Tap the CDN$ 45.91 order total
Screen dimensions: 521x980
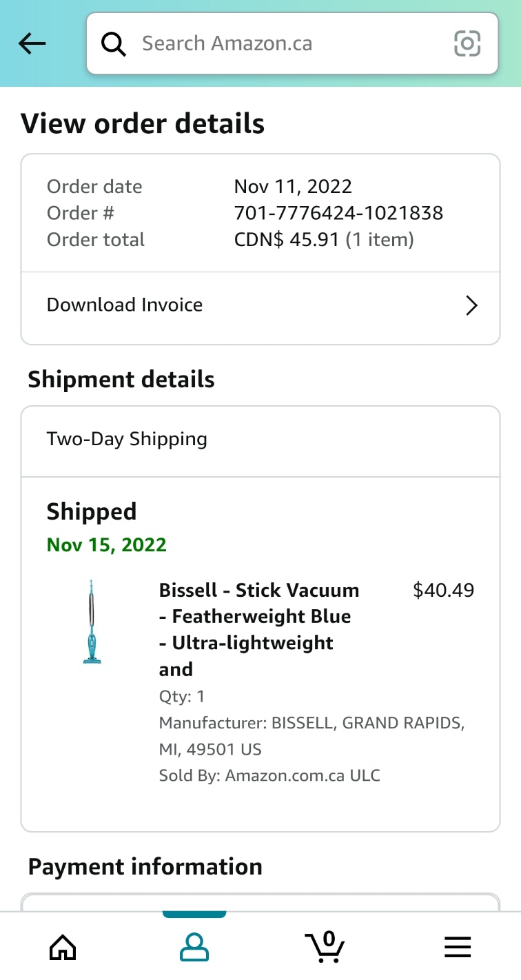click(x=287, y=240)
